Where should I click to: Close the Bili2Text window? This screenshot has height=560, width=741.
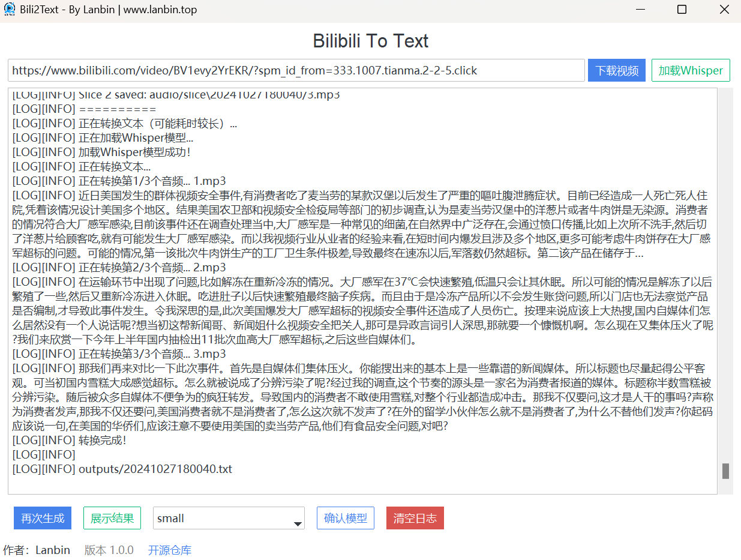click(724, 10)
